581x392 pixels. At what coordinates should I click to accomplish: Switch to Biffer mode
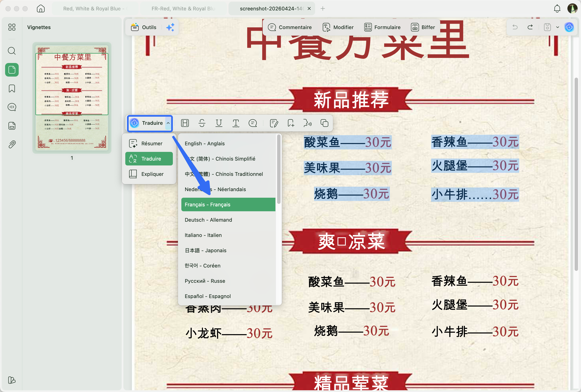[423, 27]
